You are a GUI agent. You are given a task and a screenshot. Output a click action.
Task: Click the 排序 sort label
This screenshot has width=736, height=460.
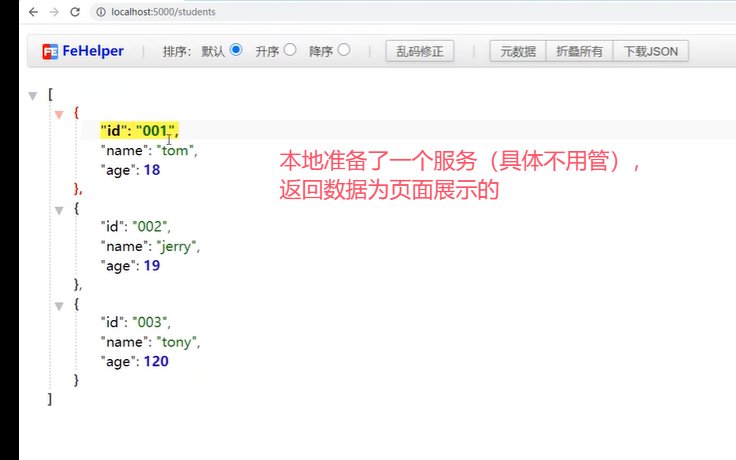176,51
